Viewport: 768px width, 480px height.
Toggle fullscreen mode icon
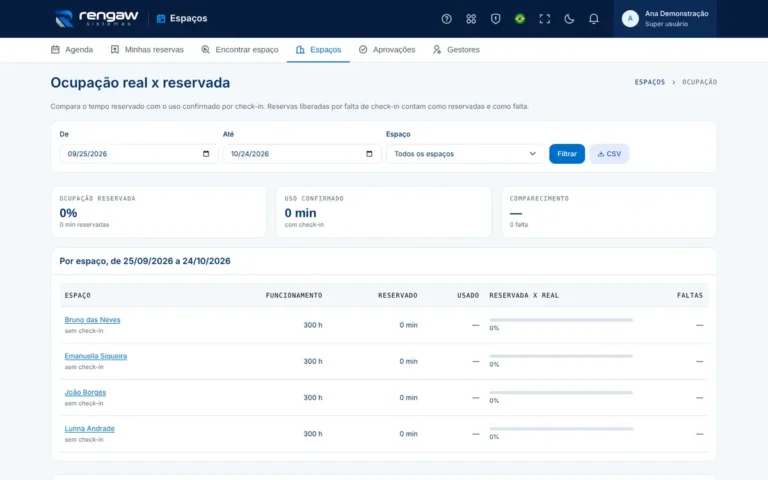tap(544, 19)
